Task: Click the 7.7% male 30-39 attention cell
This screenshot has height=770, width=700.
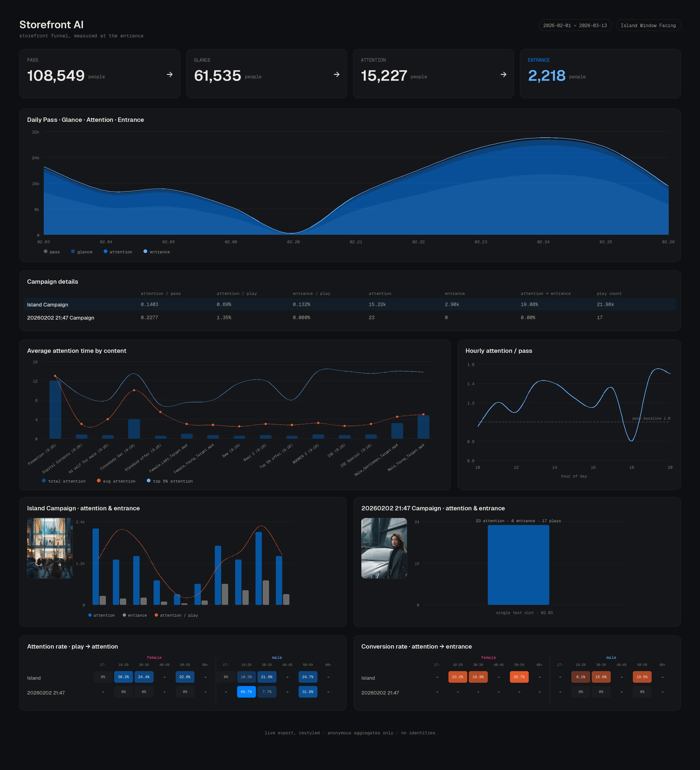Action: tap(267, 692)
